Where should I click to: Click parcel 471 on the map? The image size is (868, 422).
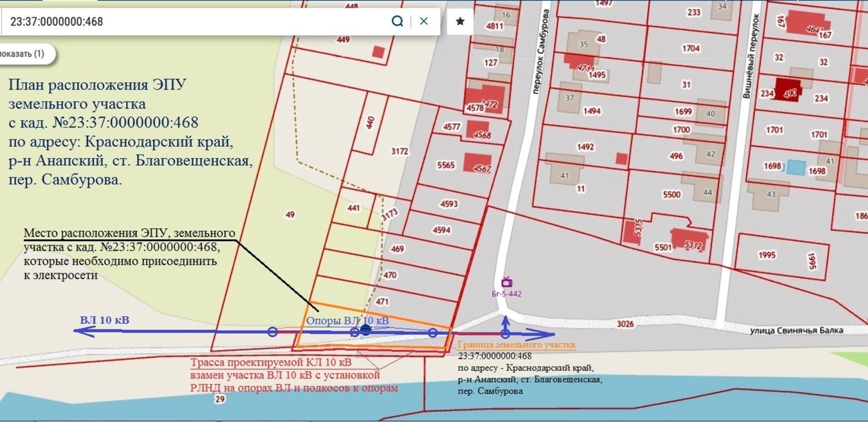(382, 301)
